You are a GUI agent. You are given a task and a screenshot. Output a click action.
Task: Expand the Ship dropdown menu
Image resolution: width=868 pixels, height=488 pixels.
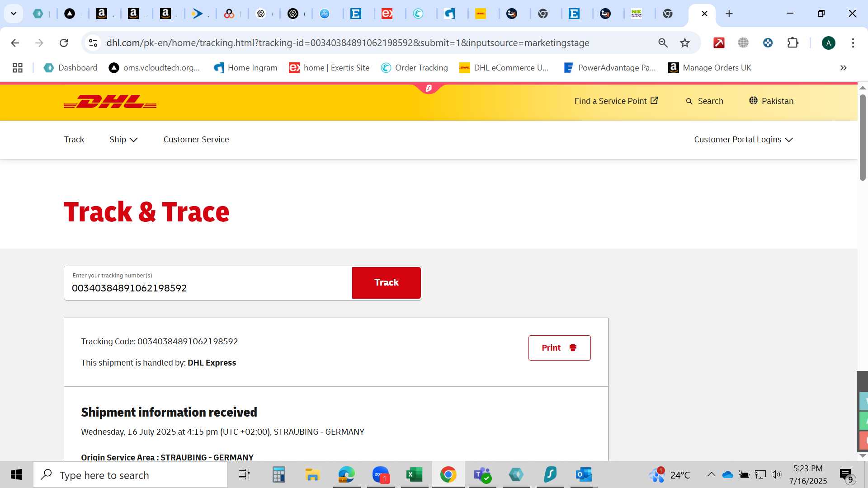coord(123,140)
